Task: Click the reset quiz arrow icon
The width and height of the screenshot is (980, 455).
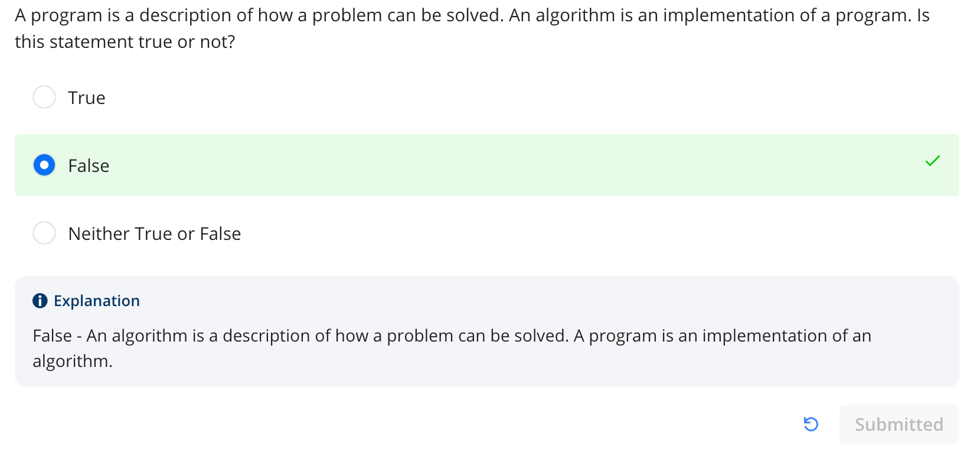Action: [x=811, y=424]
